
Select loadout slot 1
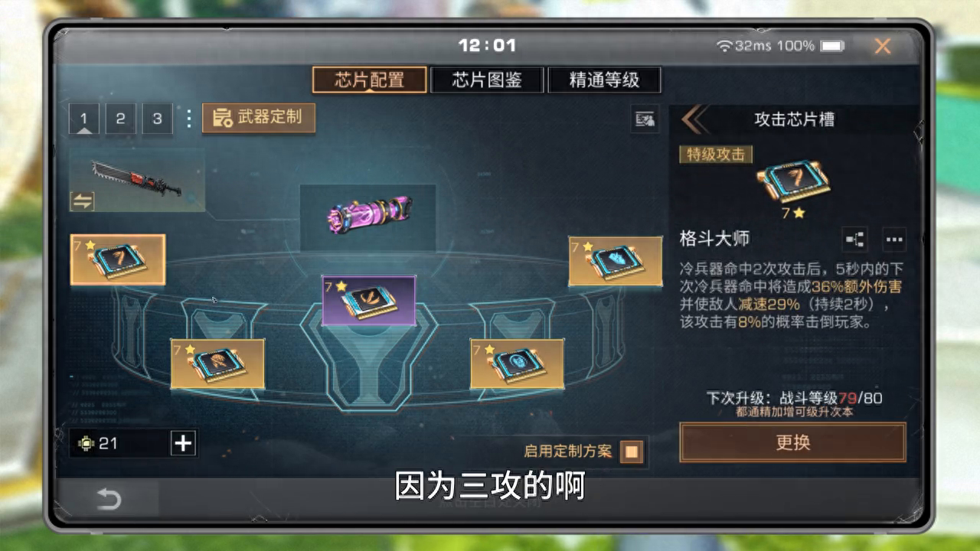(x=83, y=119)
